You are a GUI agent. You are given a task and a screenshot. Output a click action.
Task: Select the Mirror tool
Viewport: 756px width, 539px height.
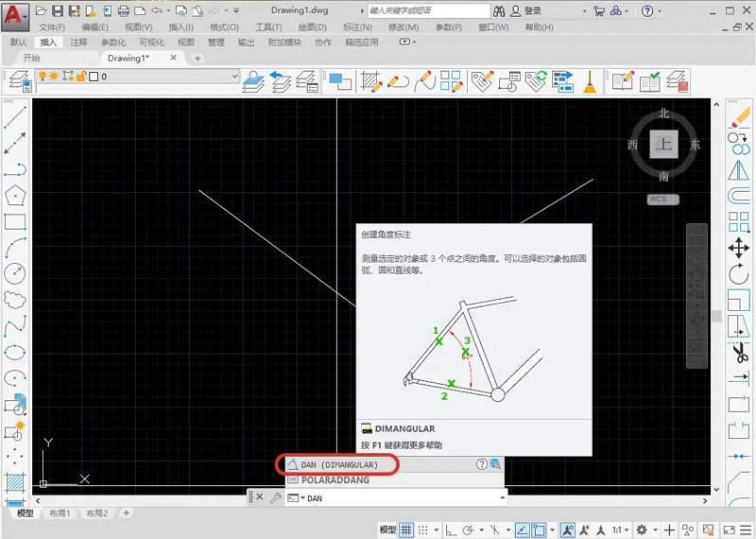pyautogui.click(x=739, y=170)
